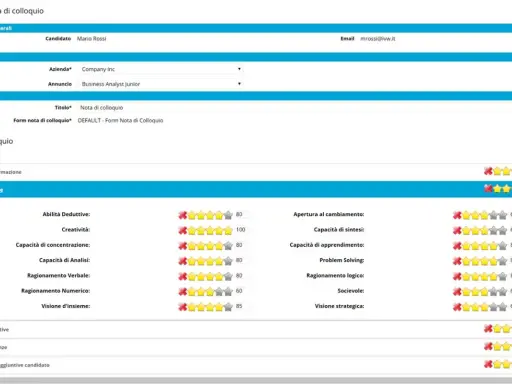Reset Capacità di apprendimento rating via red X
Viewport: 512px width, 384px height.
[x=457, y=246]
